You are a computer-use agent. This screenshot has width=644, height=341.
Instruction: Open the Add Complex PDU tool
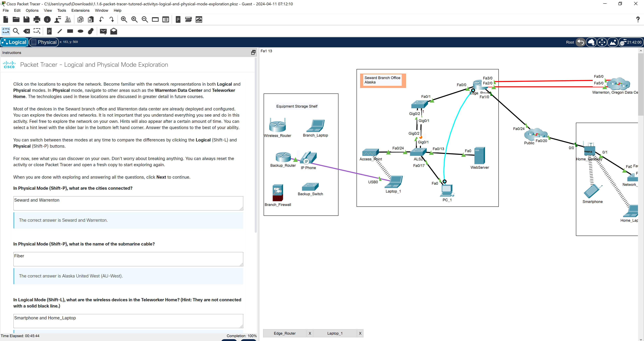(114, 31)
